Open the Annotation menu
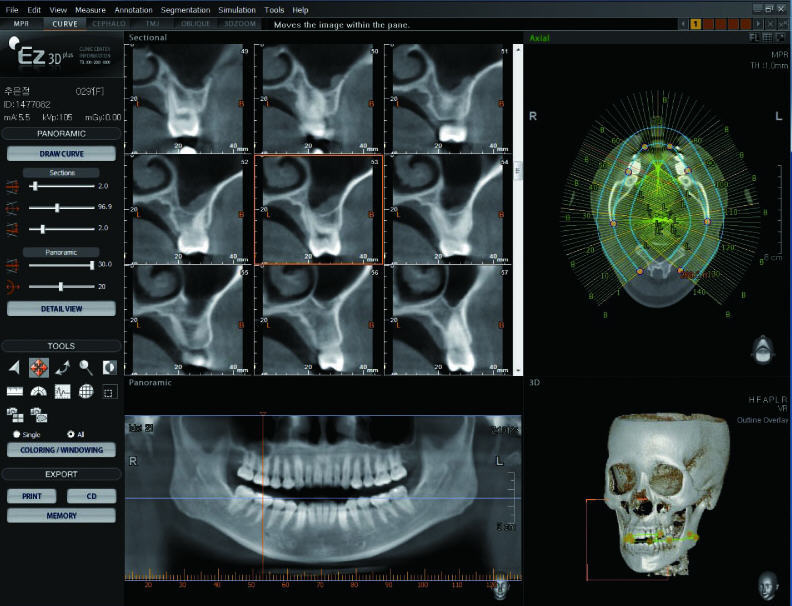Image resolution: width=792 pixels, height=606 pixels. tap(133, 10)
